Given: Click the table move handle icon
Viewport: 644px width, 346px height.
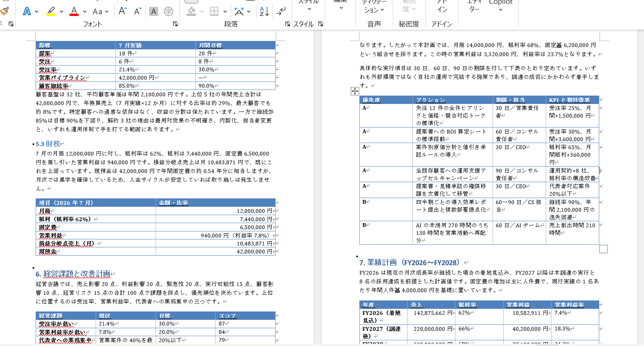Looking at the screenshot, I should tap(355, 91).
